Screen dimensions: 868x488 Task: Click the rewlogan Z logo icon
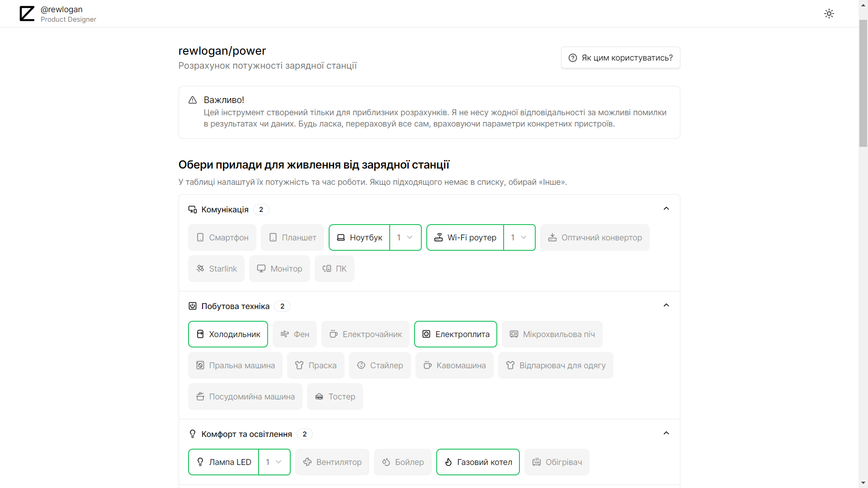(x=27, y=14)
